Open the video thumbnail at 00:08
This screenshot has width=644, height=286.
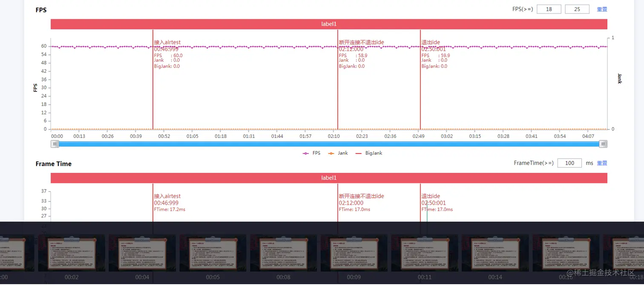click(283, 253)
